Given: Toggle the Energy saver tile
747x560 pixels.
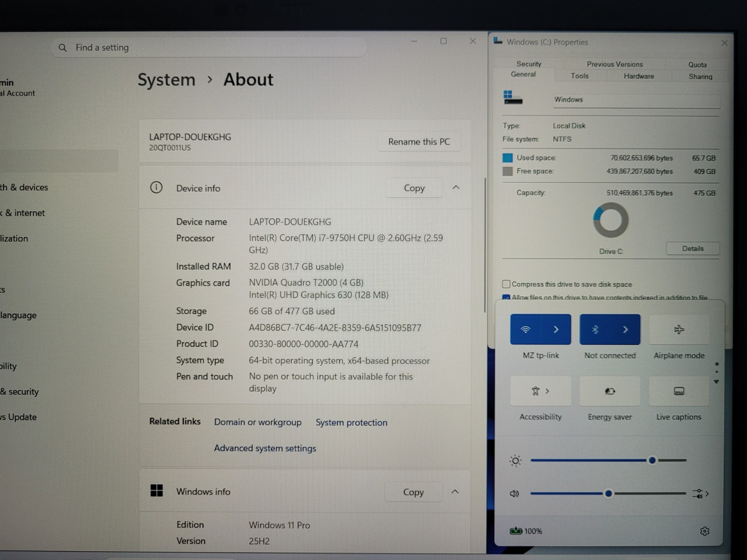Looking at the screenshot, I should coord(610,391).
